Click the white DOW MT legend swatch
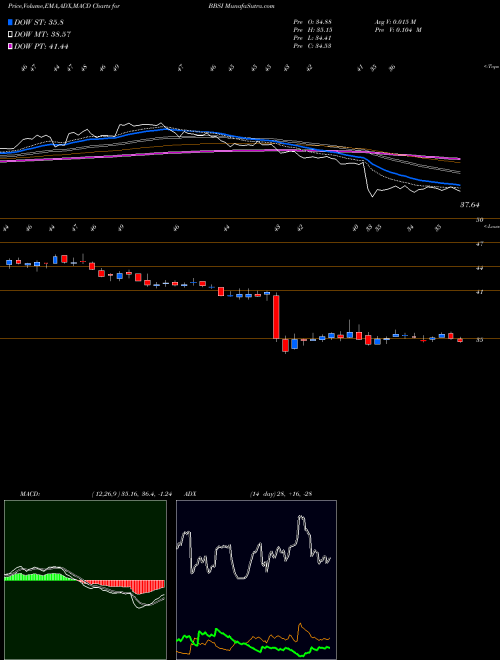 [x=11, y=35]
